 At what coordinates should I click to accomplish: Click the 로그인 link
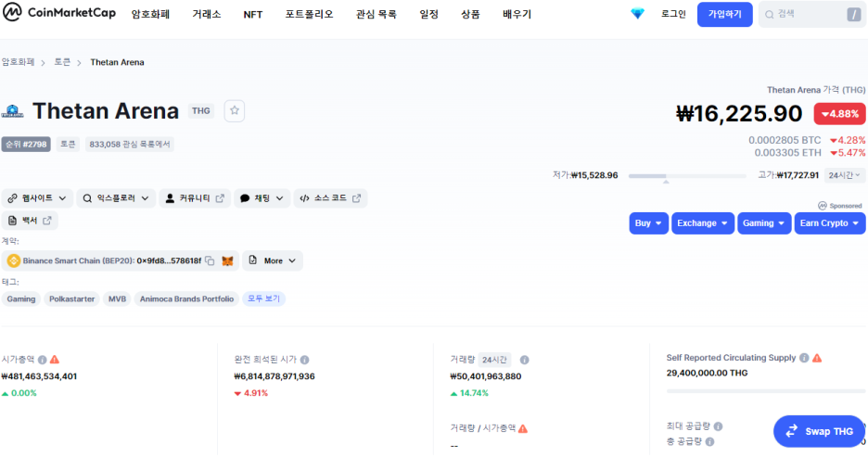(x=673, y=15)
